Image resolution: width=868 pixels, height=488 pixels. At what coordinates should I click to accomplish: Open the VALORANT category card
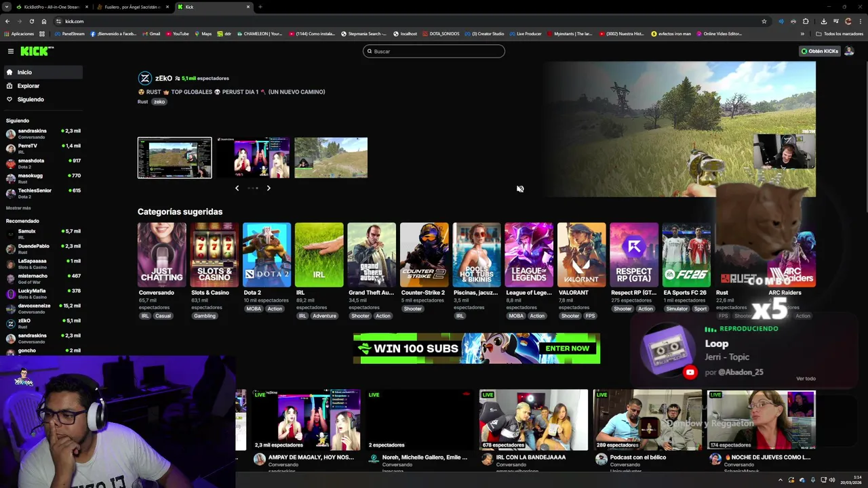(582, 255)
